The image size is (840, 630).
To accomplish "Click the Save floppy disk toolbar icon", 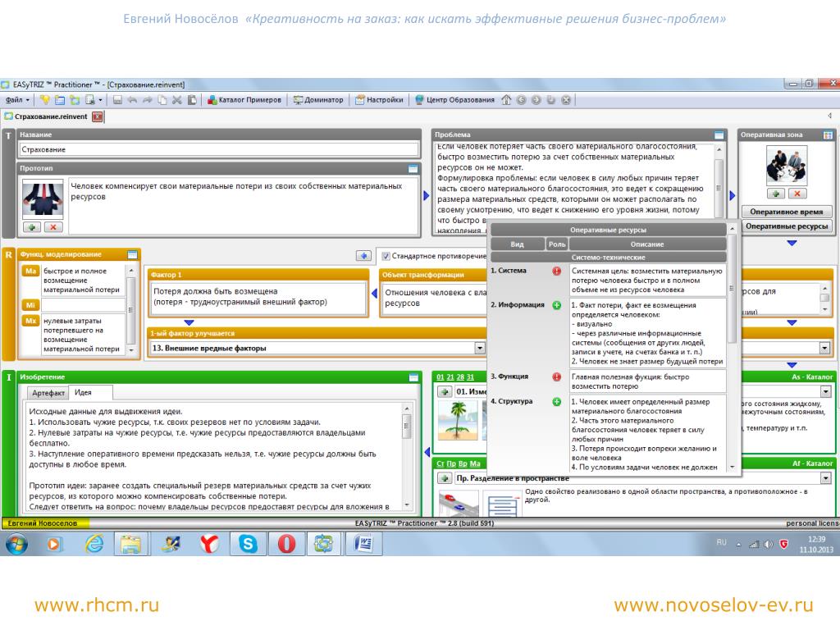I will pyautogui.click(x=118, y=99).
